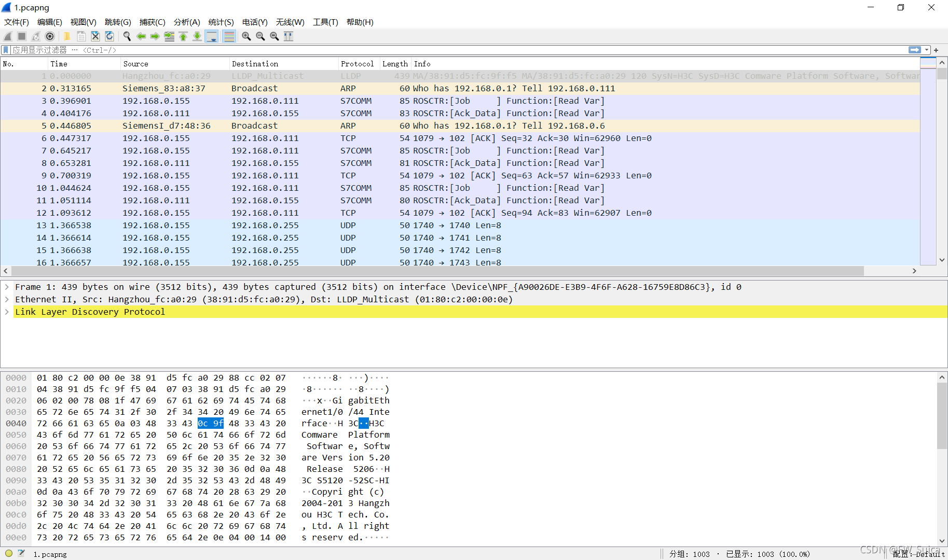The width and height of the screenshot is (948, 560).
Task: Zoom in the main window text
Action: click(246, 36)
